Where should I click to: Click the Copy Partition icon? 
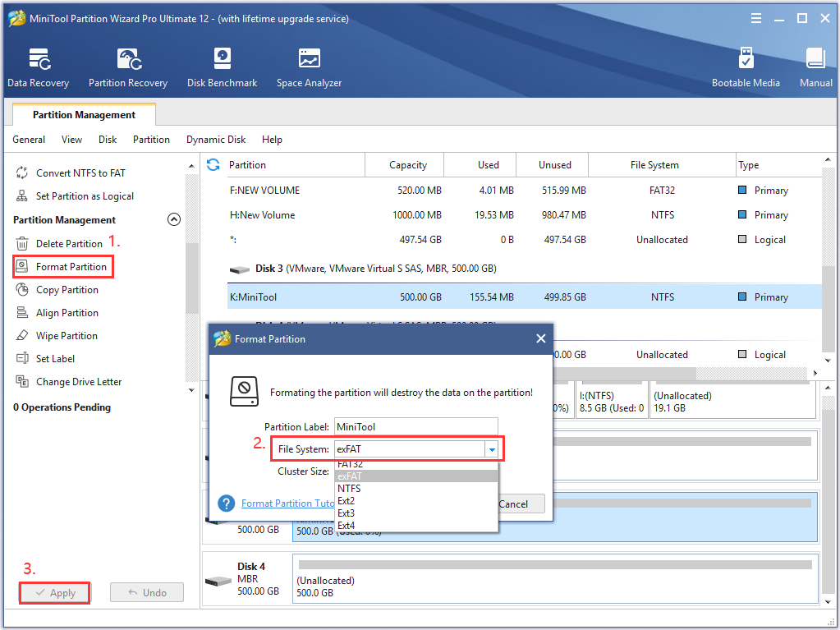[x=21, y=290]
